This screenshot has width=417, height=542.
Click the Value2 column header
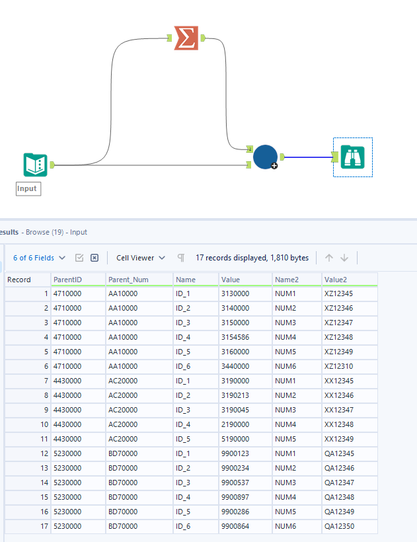point(350,280)
